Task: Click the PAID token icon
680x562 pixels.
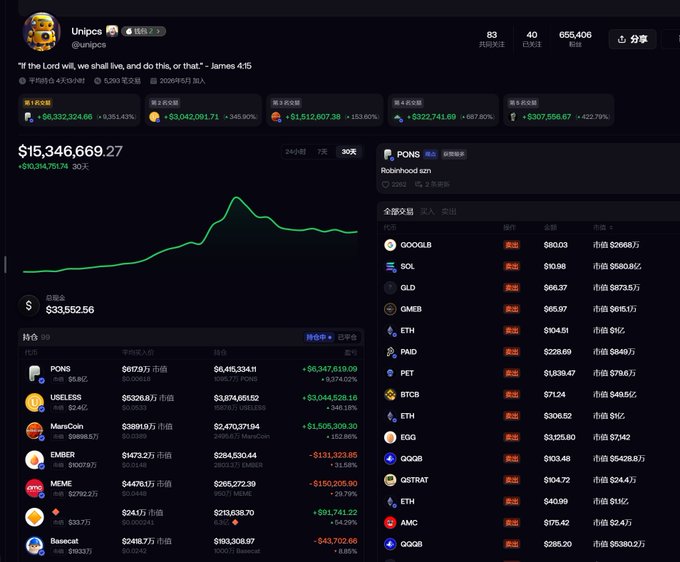Action: 390,352
